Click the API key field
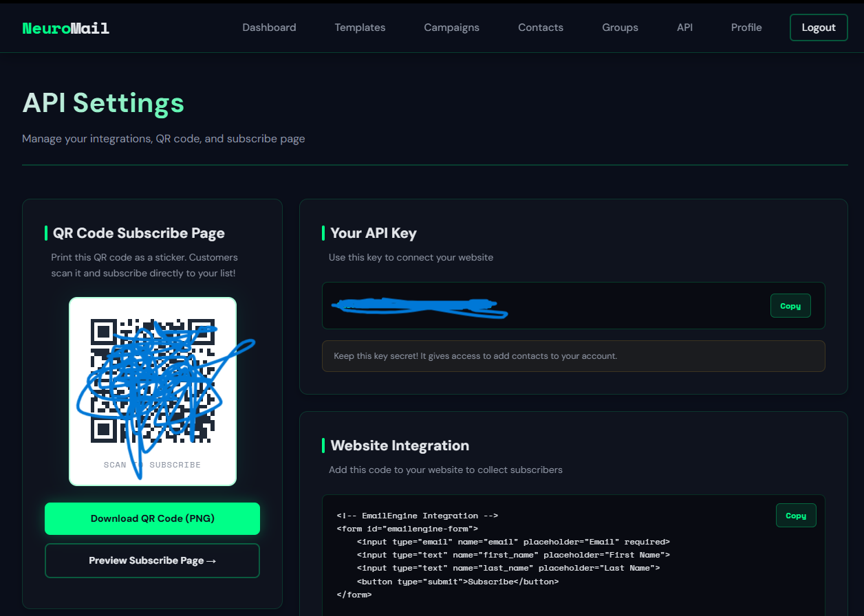 click(x=574, y=305)
